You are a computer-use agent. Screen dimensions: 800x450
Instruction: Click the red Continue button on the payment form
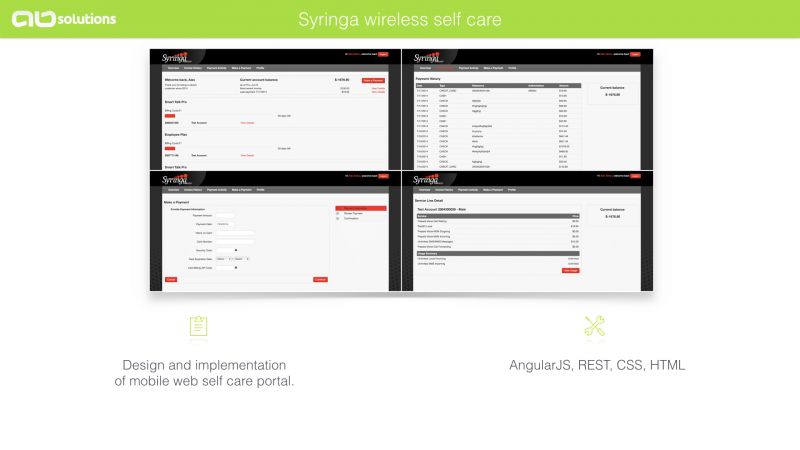pos(320,280)
